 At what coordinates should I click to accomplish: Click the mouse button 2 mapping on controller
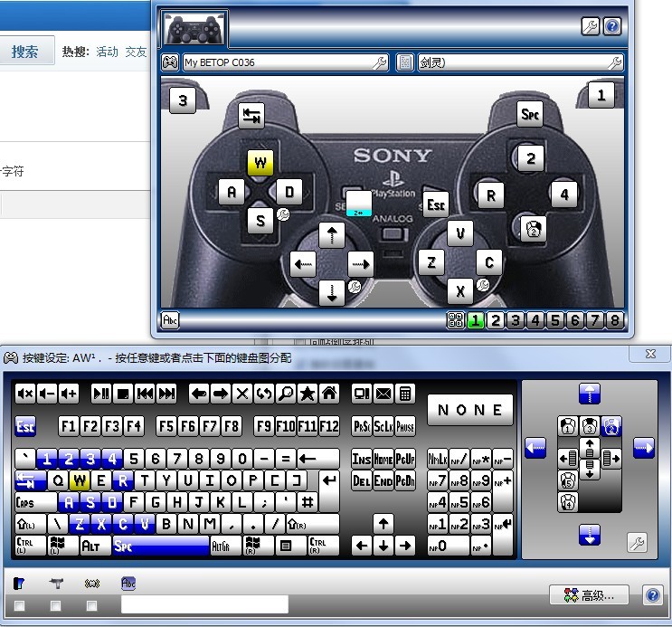tap(533, 229)
